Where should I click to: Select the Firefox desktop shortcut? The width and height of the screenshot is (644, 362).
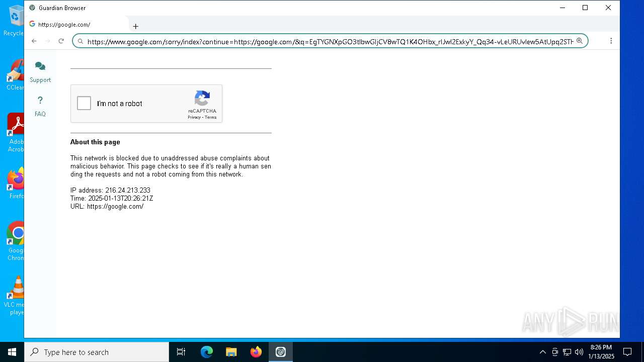tap(15, 183)
